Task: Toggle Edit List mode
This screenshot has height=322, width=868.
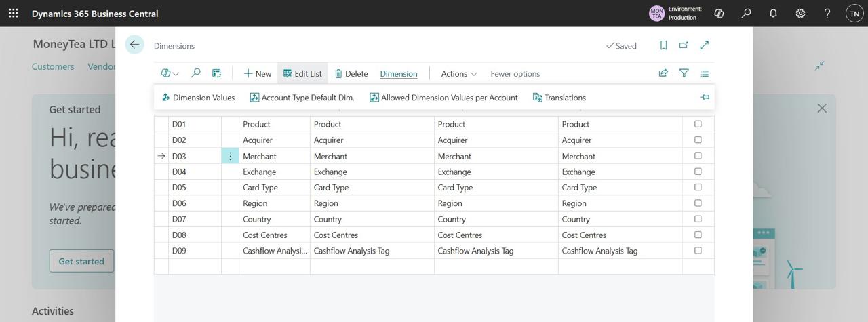Action: pos(302,73)
